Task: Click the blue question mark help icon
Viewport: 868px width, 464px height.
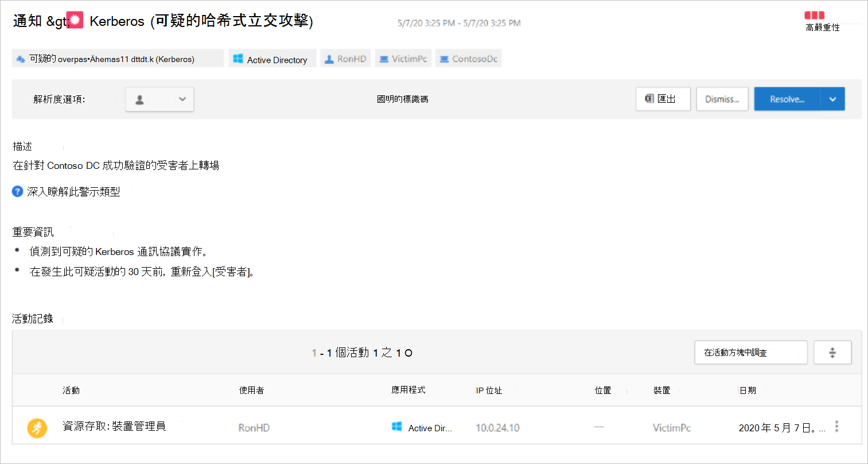Action: point(18,192)
